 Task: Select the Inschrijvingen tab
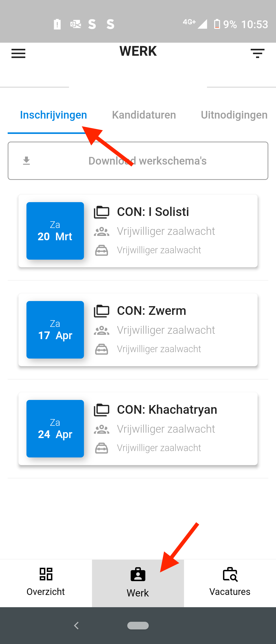53,115
